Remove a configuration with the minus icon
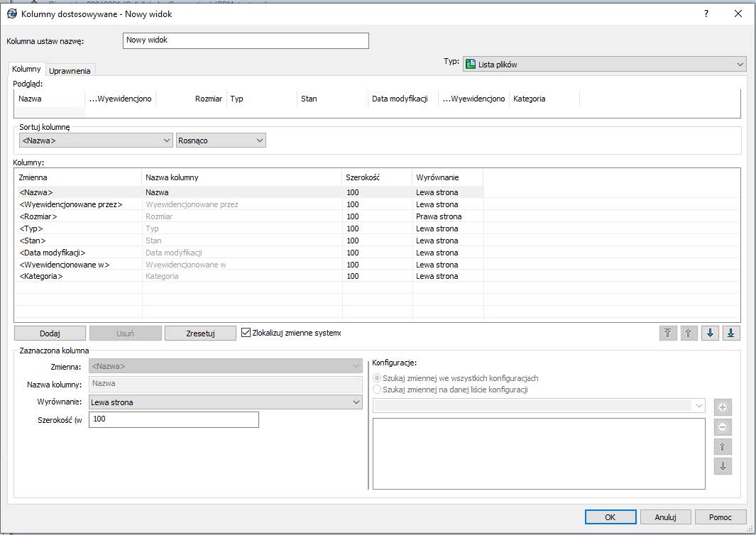This screenshot has height=535, width=756. coord(722,426)
